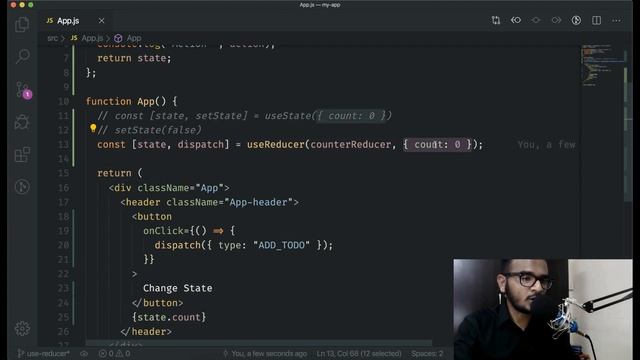Click 'function App()' declaration on line 10
Viewport: 640px width, 360px height.
coord(131,101)
